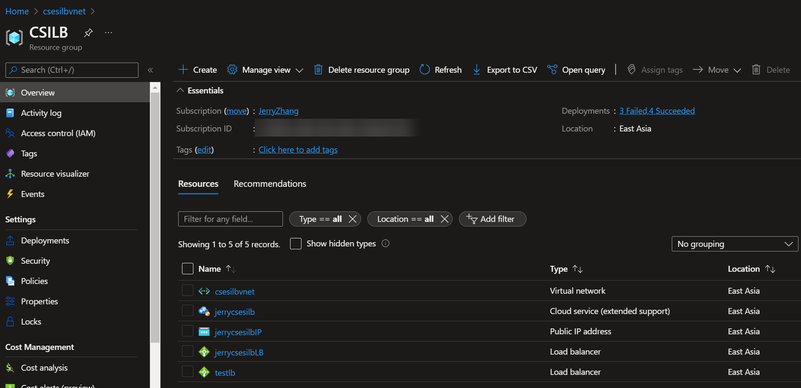Click the Overview icon in the sidebar
Image resolution: width=801 pixels, height=388 pixels.
coord(10,93)
